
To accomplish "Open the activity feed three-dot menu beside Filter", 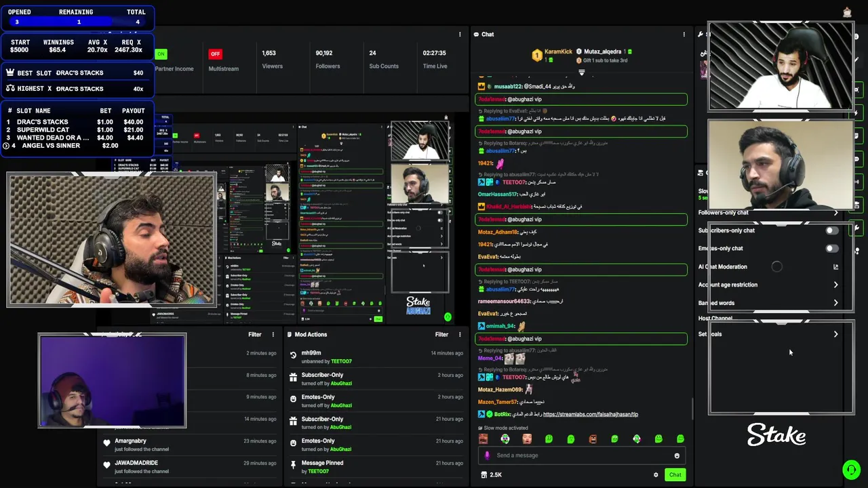I will 273,334.
